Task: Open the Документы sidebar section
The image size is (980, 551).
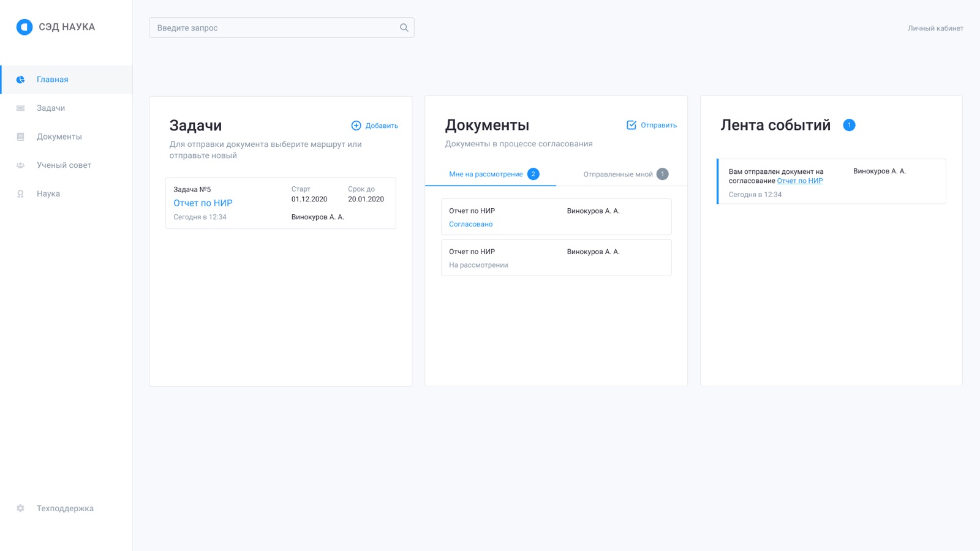Action: click(x=66, y=137)
